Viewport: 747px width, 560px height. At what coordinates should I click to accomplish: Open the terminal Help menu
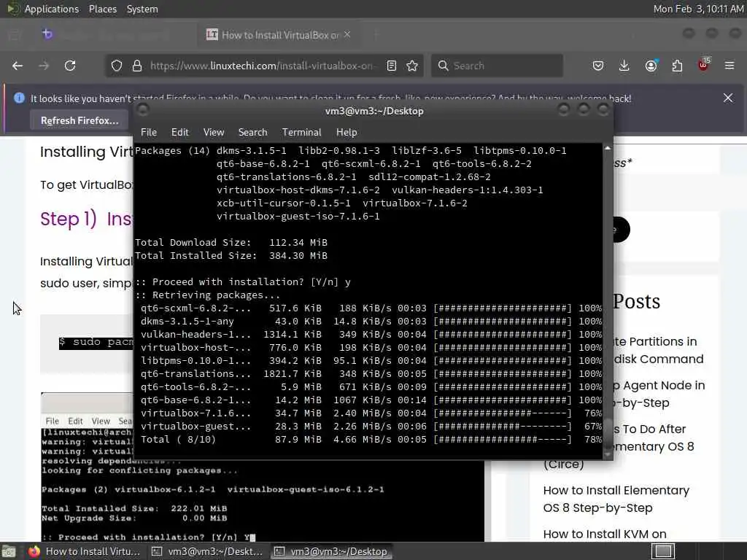click(x=347, y=133)
